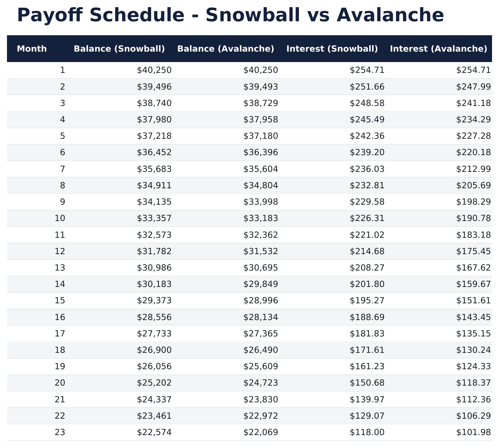This screenshot has height=448, width=499.
Task: Click the month 7 row number
Action: 62,169
